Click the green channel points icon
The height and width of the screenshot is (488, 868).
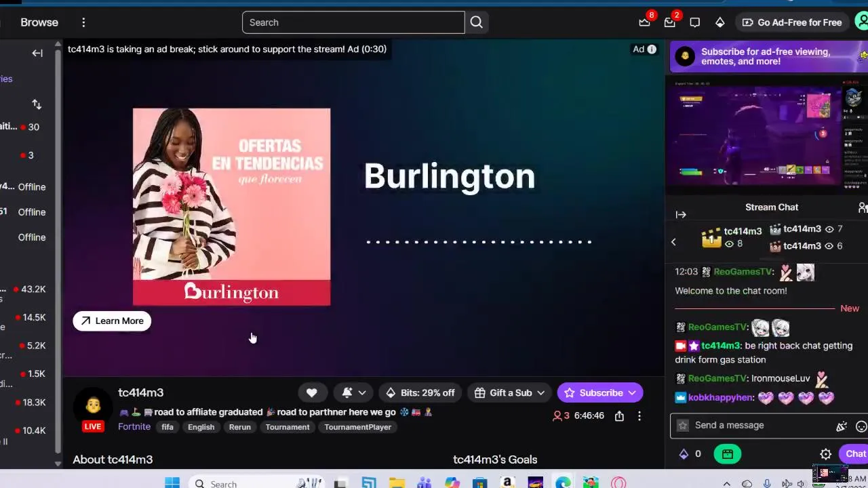tap(727, 454)
